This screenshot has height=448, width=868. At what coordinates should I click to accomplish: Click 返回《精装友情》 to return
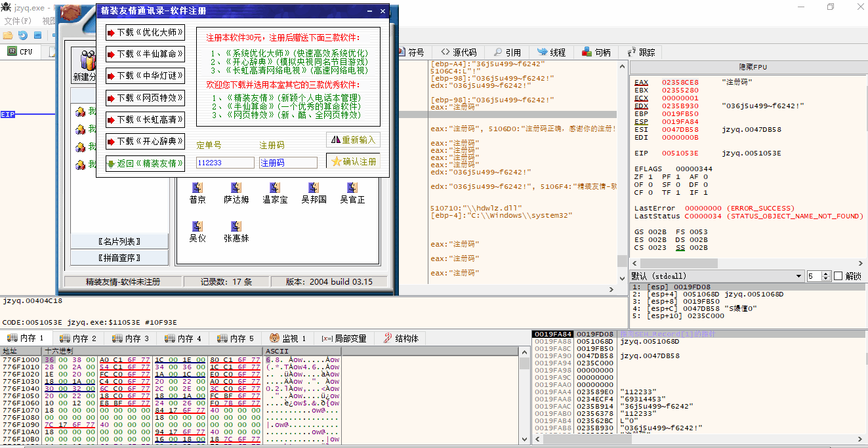145,163
